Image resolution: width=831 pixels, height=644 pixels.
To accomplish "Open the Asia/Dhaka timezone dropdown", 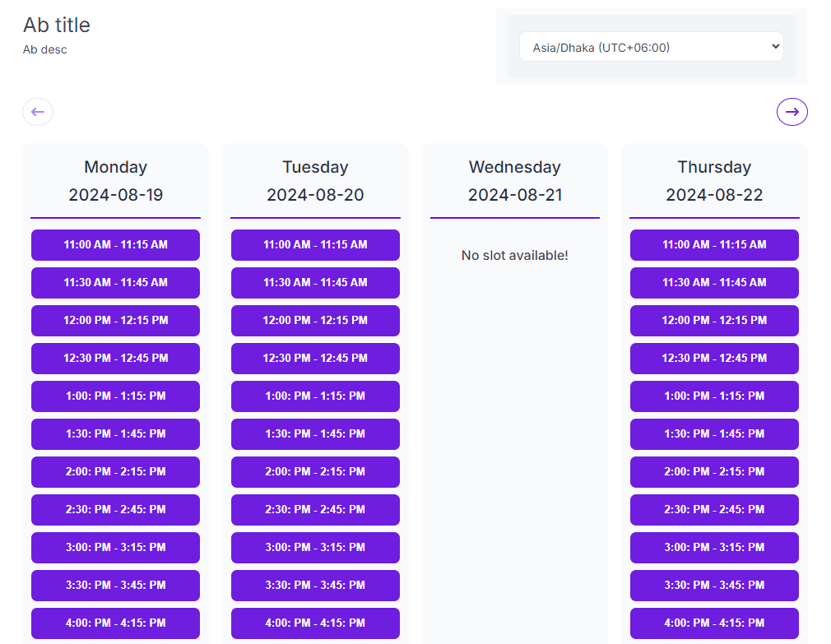I will coord(651,47).
